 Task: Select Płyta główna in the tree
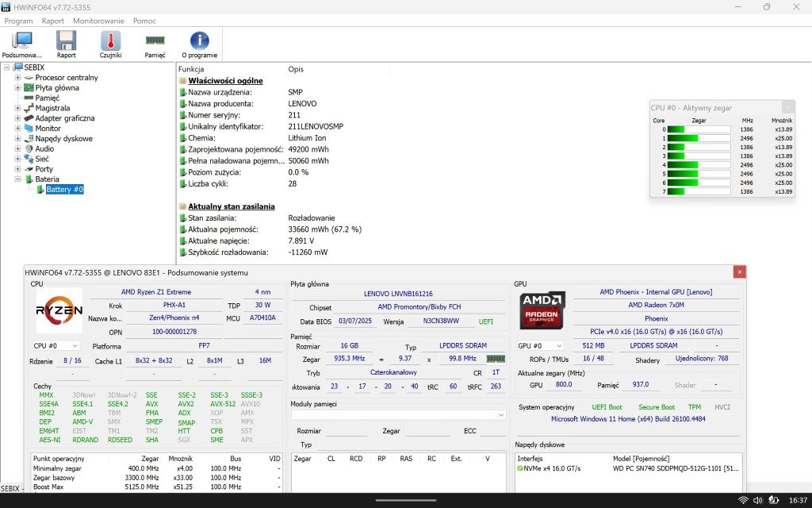pyautogui.click(x=57, y=87)
